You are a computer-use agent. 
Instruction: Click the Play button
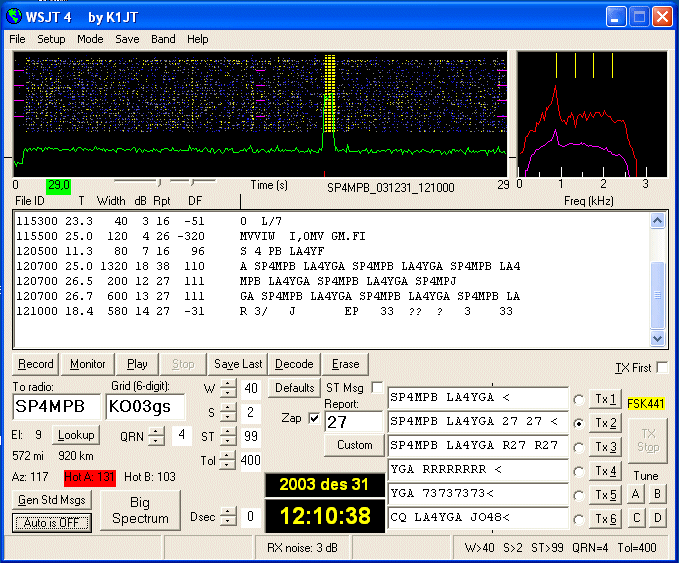[137, 364]
